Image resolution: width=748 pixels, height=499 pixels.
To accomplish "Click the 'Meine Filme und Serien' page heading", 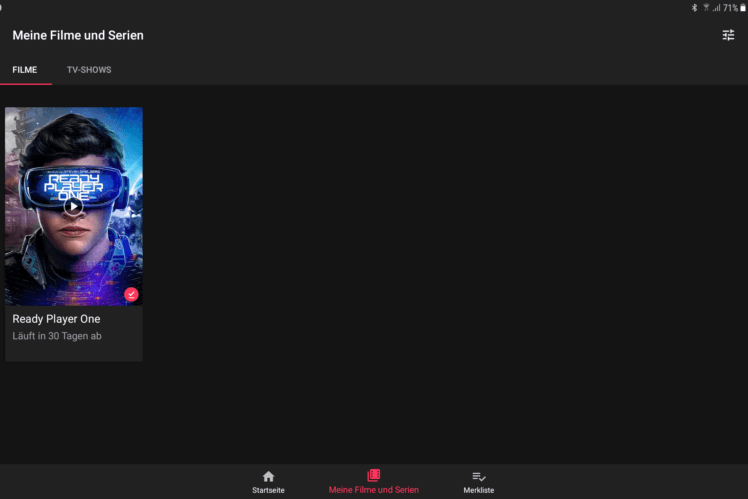I will (78, 35).
